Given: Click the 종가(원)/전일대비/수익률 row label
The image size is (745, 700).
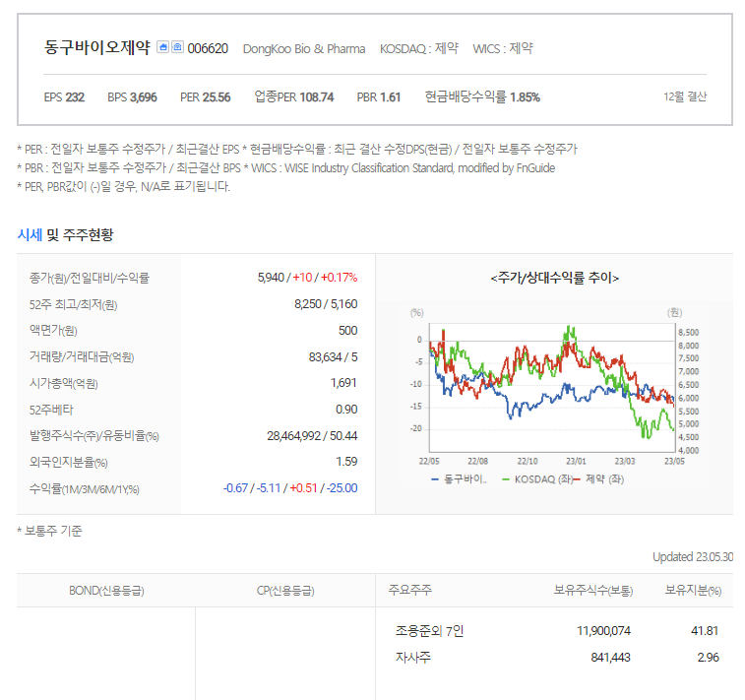Looking at the screenshot, I should 90,278.
